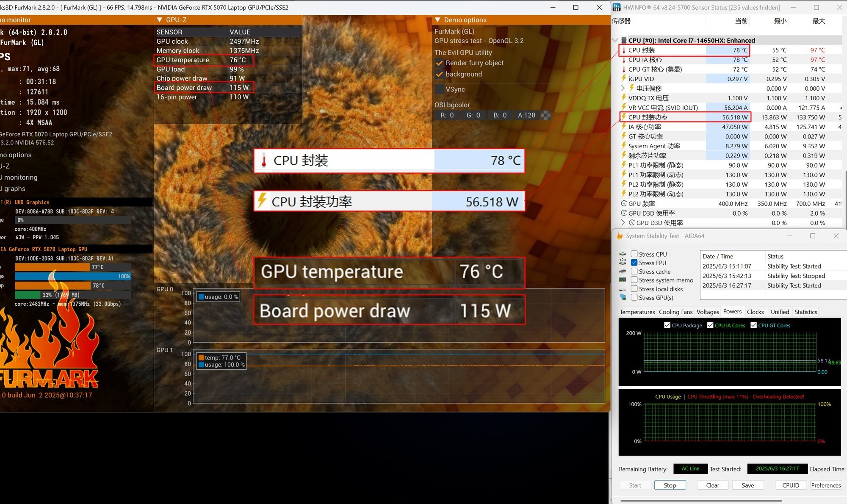Switch to the Temperatures tab
Image resolution: width=847 pixels, height=504 pixels.
(637, 312)
